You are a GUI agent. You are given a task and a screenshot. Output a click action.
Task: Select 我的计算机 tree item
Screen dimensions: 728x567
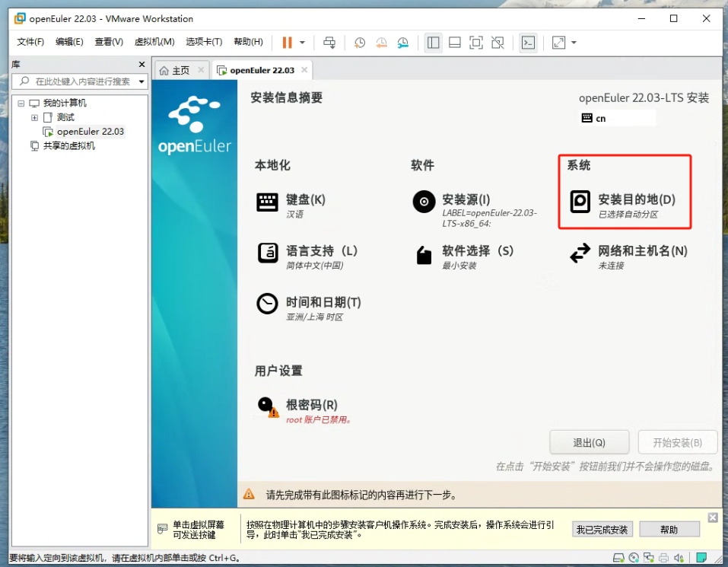[x=65, y=103]
